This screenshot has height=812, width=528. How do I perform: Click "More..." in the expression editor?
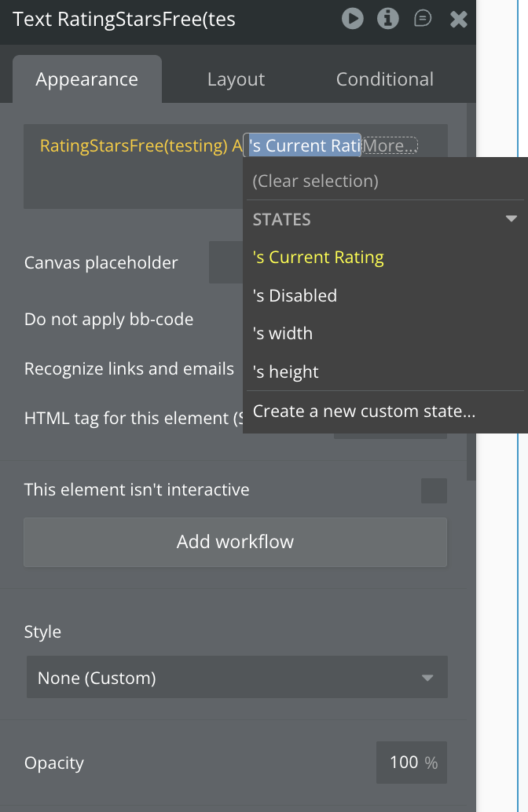tap(390, 145)
